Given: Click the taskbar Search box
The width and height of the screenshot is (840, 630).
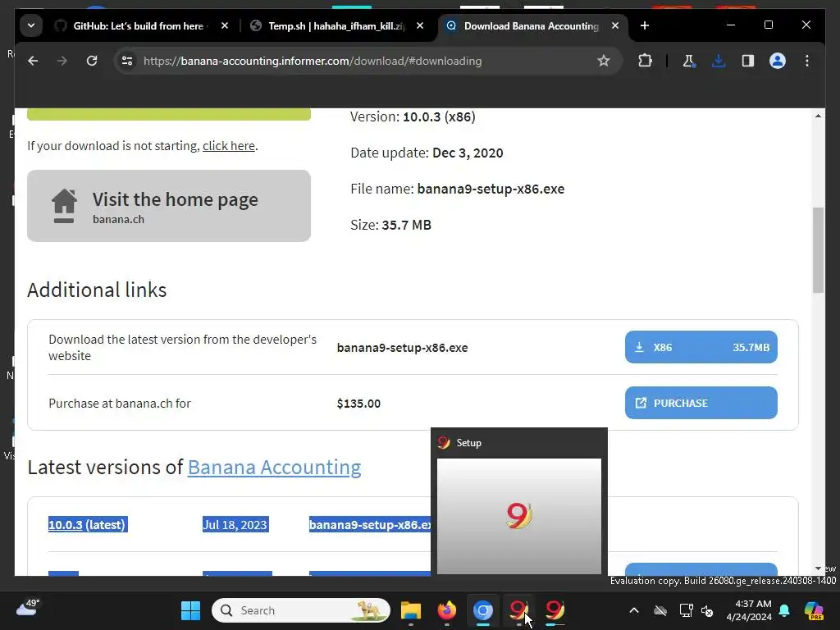Looking at the screenshot, I should (301, 610).
